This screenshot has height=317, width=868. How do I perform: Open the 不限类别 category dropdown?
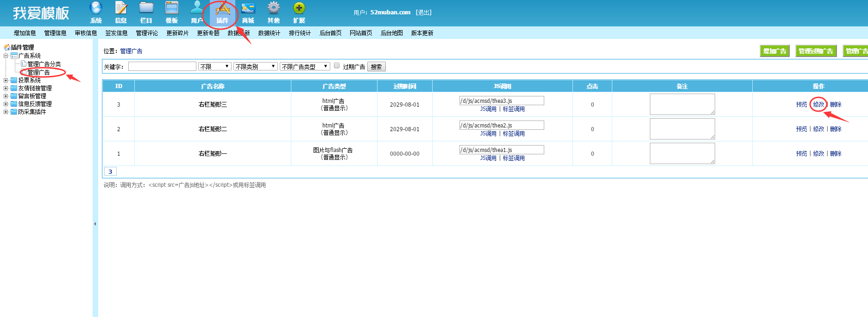256,66
